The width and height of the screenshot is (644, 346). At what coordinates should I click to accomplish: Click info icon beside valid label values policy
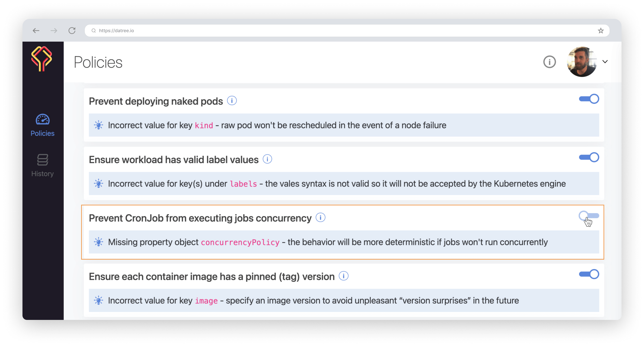267,159
